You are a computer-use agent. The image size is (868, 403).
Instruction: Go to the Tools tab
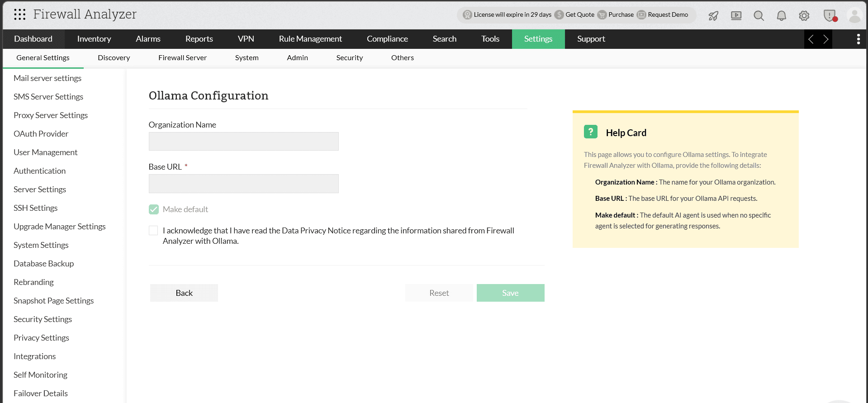pos(490,39)
